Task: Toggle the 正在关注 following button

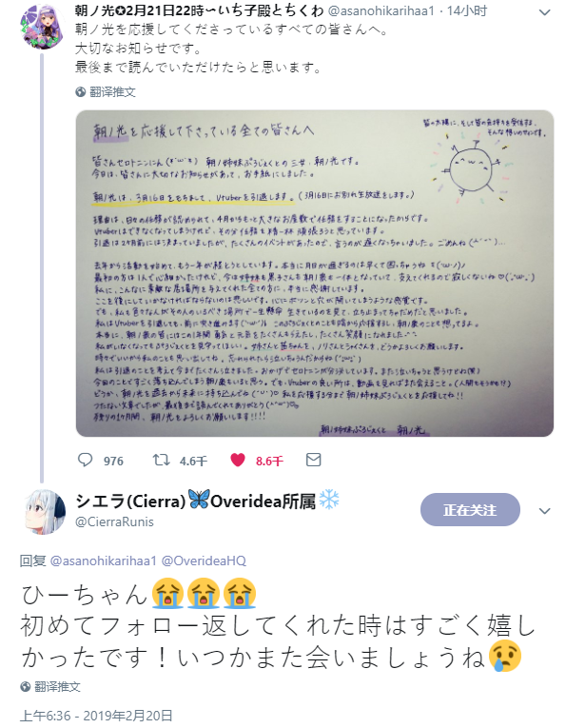Action: [x=470, y=510]
